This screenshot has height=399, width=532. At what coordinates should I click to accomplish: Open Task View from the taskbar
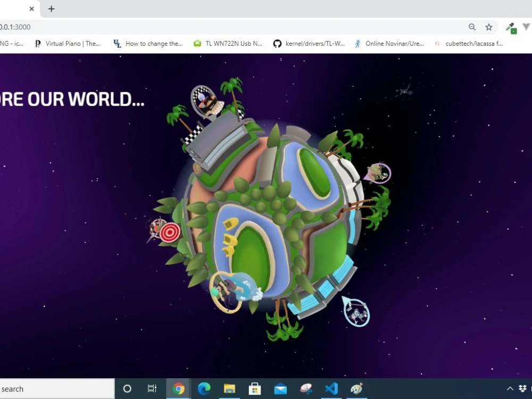tap(152, 389)
